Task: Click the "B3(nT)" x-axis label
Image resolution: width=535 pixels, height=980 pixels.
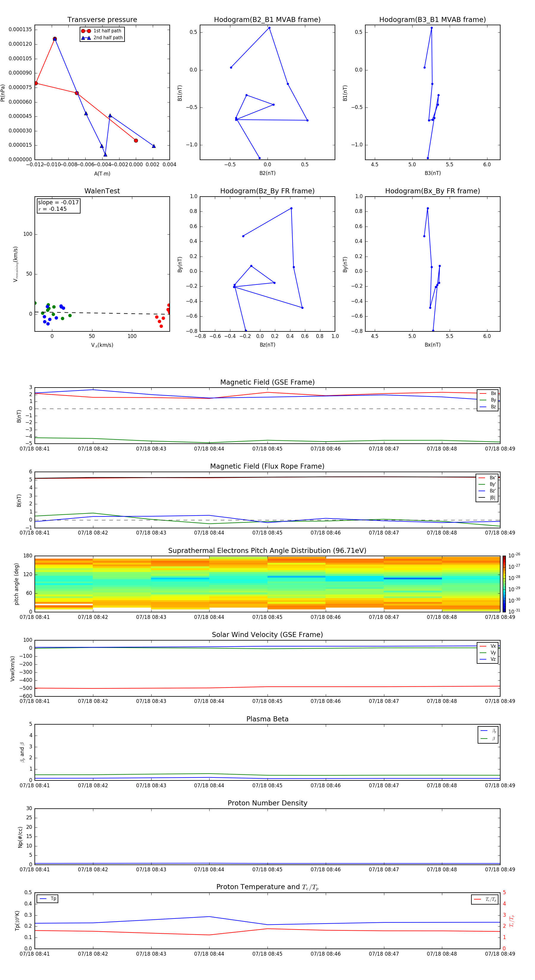Action: click(432, 173)
